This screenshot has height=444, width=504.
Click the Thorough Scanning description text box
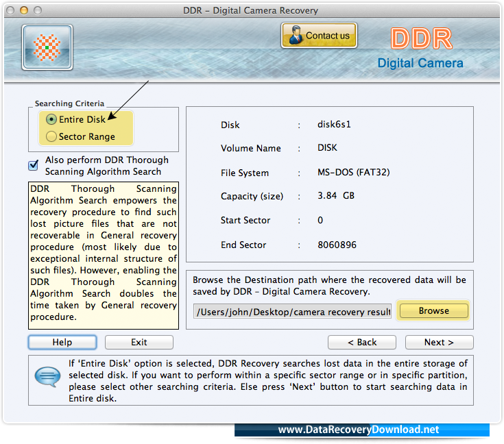coord(104,256)
